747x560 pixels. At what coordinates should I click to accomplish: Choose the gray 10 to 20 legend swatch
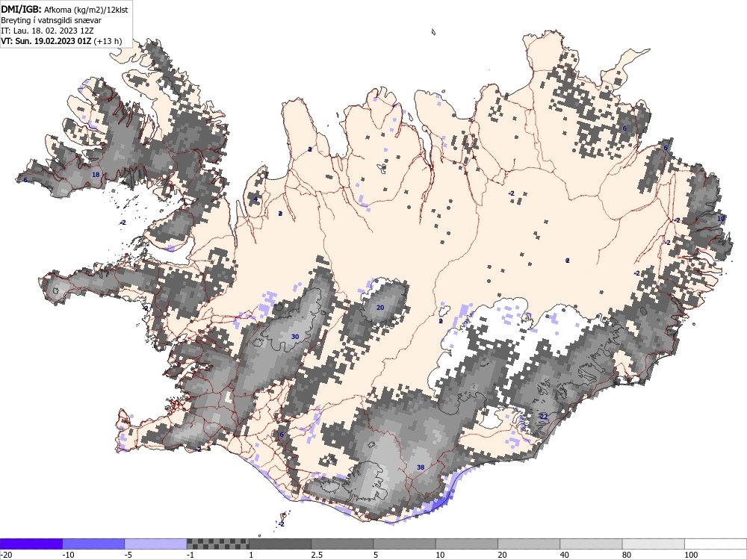(x=467, y=544)
